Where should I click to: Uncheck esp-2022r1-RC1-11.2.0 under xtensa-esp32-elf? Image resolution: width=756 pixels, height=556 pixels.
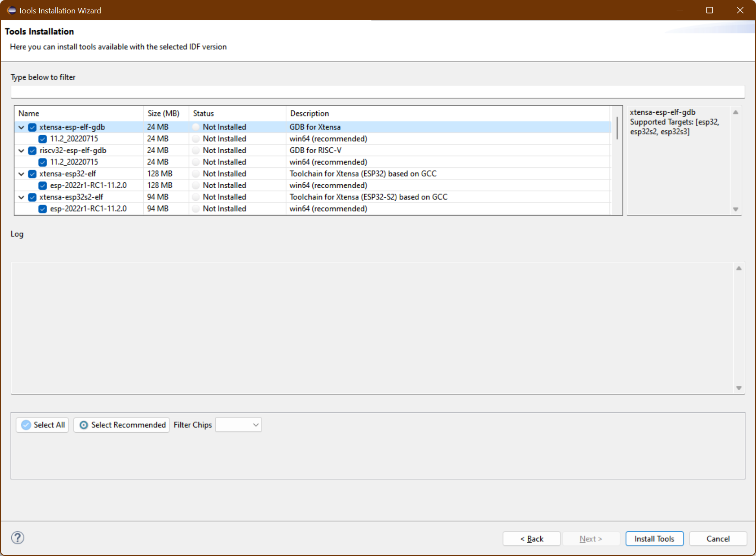coord(43,186)
